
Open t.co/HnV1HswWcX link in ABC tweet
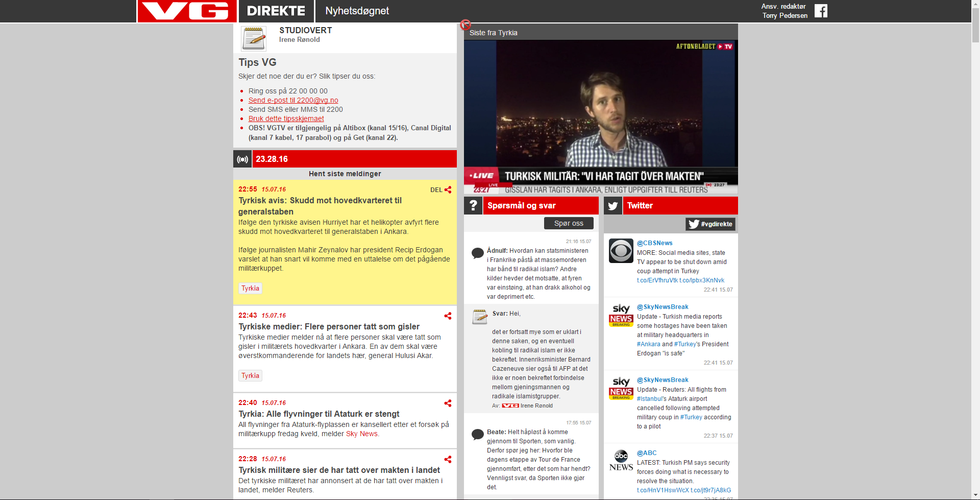(x=663, y=490)
